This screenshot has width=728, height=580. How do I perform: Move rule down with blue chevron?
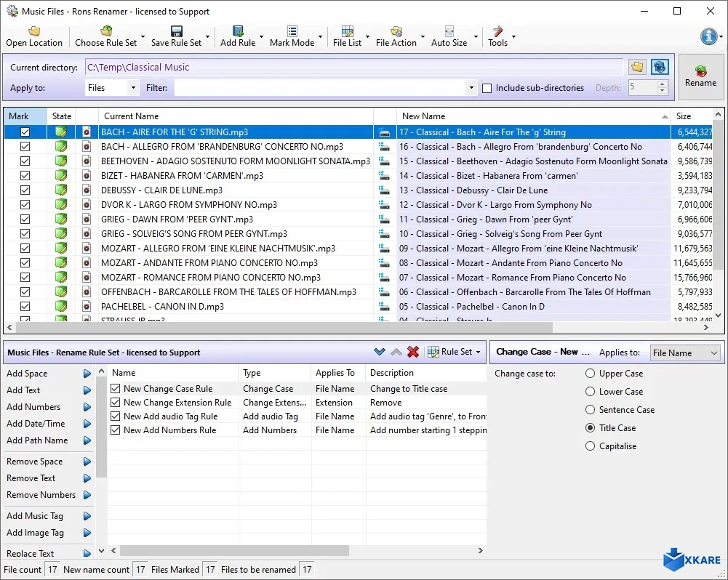click(x=380, y=352)
